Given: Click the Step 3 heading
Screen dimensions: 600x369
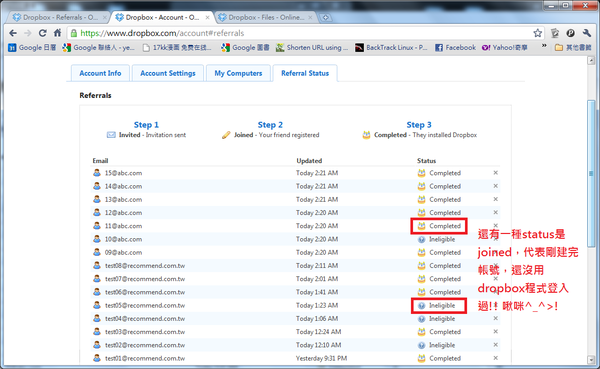Looking at the screenshot, I should pos(419,125).
